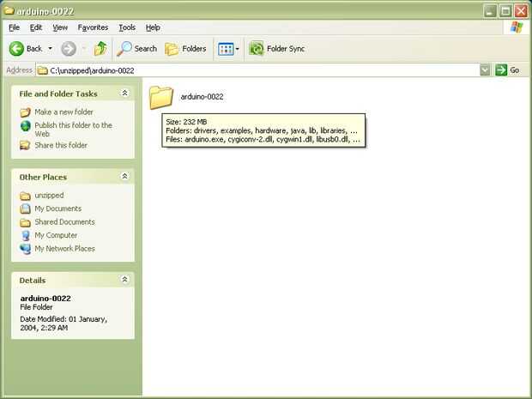Click the Go button
Screen dimensions: 532x399
(508, 70)
